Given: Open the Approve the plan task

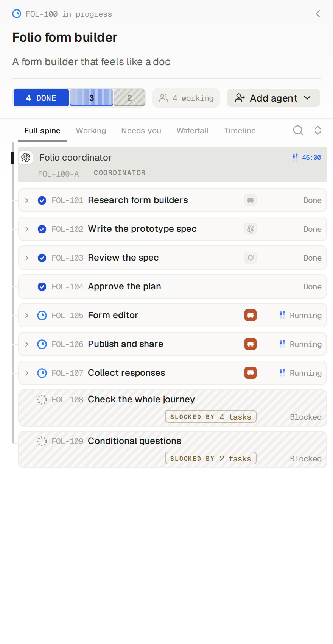Looking at the screenshot, I should pyautogui.click(x=173, y=286).
